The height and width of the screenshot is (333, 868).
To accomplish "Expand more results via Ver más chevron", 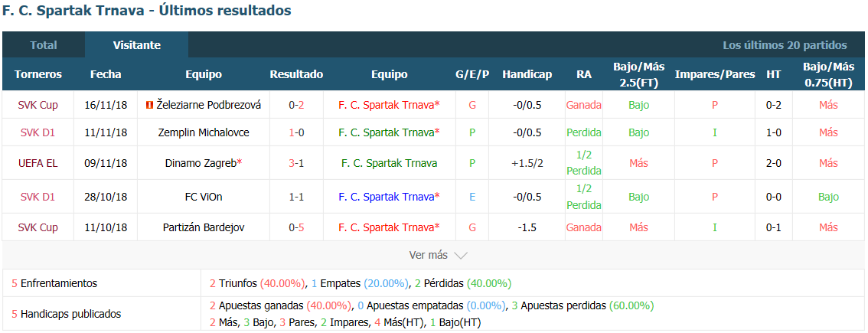I will click(x=461, y=256).
